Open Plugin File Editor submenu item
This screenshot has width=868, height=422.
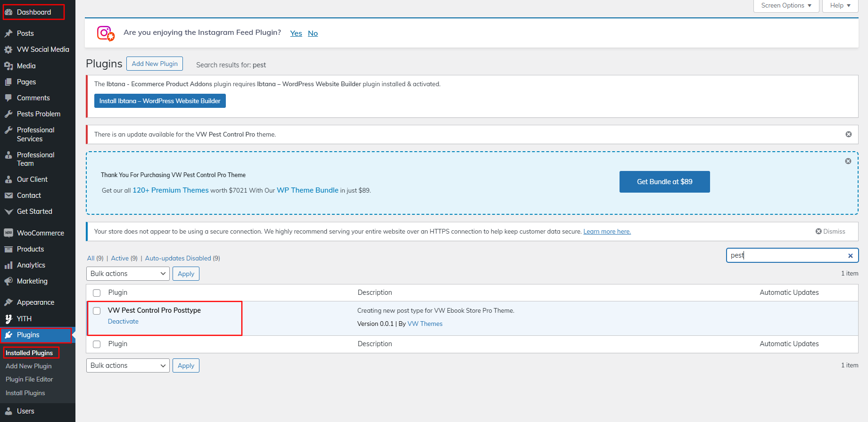click(x=29, y=379)
